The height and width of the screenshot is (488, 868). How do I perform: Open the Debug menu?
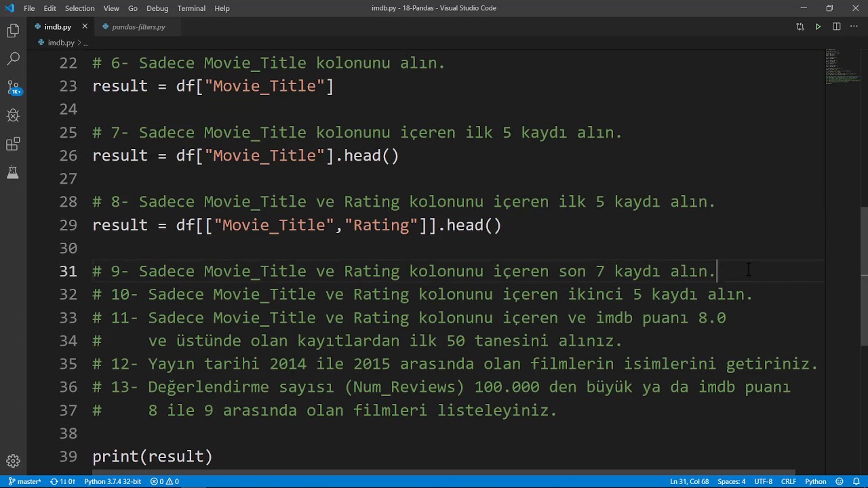coord(157,8)
